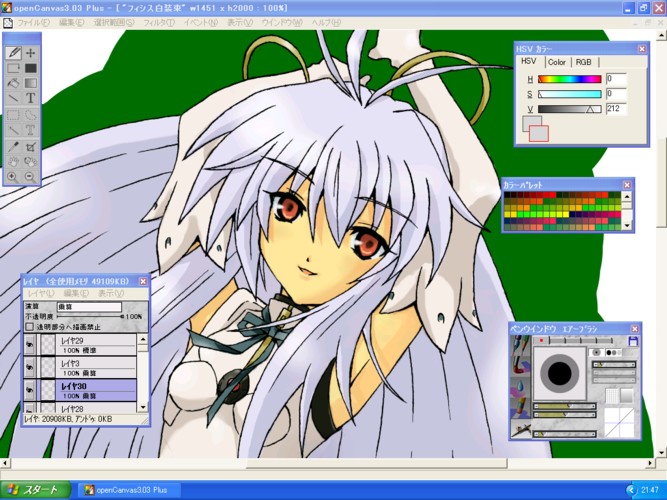Hide layer レイヤ29 with eye icon
667x500 pixels.
(29, 345)
